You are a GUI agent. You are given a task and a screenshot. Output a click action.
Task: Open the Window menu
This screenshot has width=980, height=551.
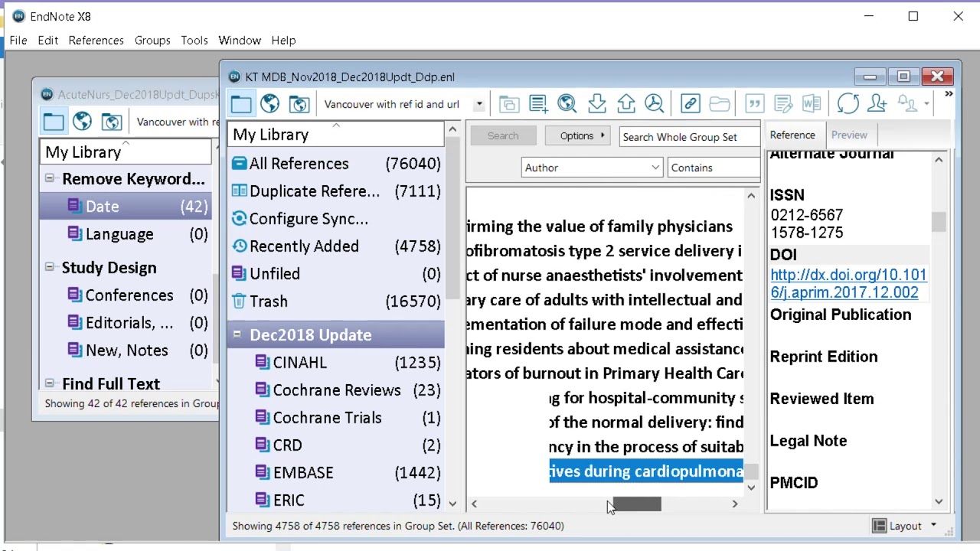(x=240, y=40)
